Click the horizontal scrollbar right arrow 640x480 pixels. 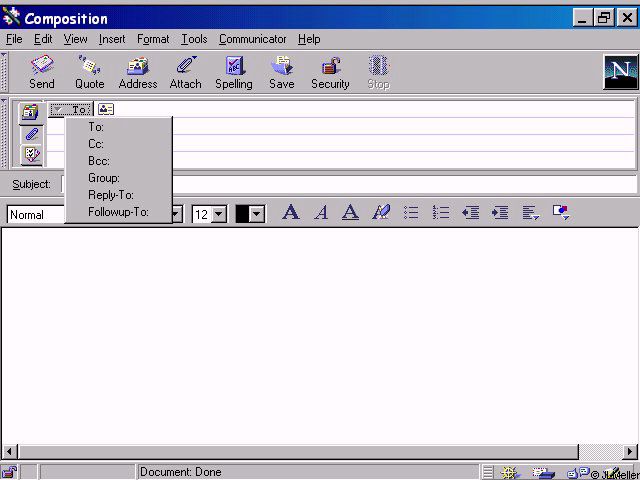pos(631,452)
